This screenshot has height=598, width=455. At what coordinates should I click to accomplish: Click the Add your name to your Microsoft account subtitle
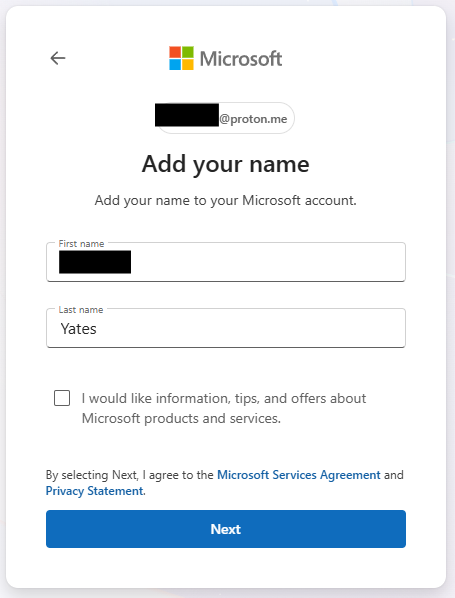(x=225, y=200)
